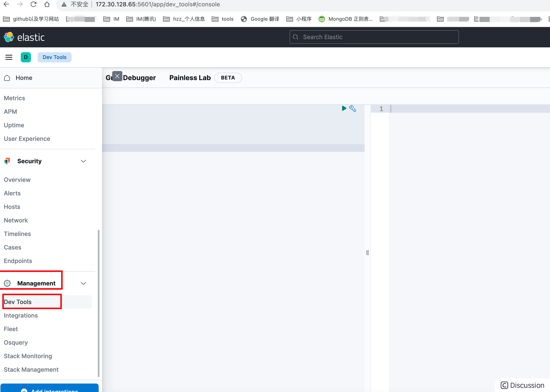The width and height of the screenshot is (550, 392).
Task: Grab the editor pane resize handle
Action: click(367, 252)
